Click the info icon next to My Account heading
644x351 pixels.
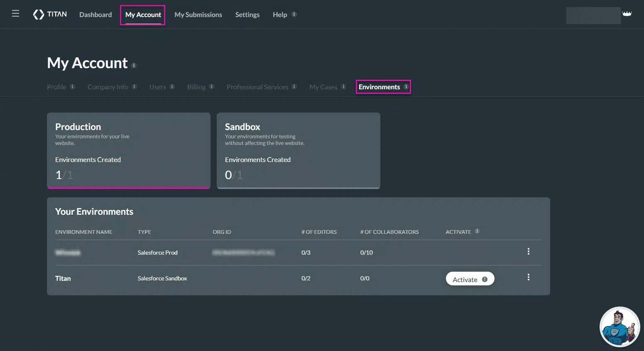tap(134, 65)
